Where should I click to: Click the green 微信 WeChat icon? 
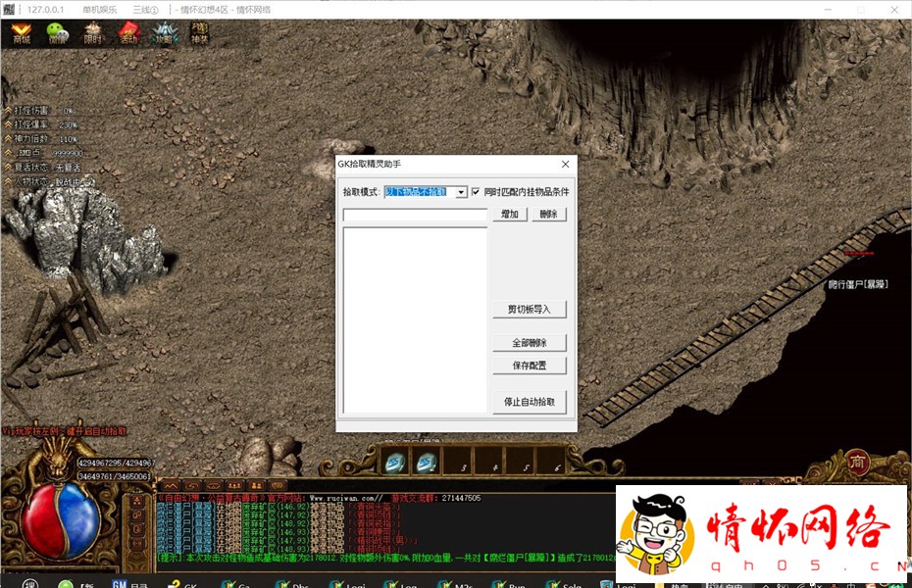point(57,34)
